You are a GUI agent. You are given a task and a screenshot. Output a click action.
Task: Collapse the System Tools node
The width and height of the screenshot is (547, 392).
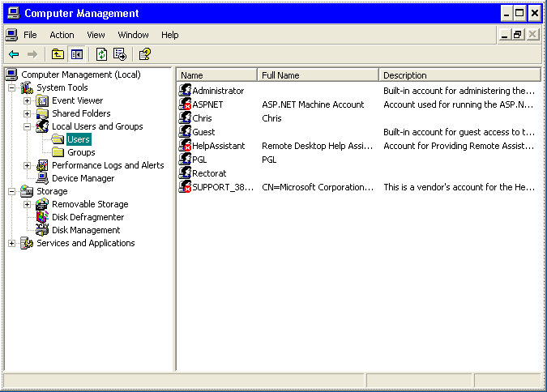pos(12,87)
